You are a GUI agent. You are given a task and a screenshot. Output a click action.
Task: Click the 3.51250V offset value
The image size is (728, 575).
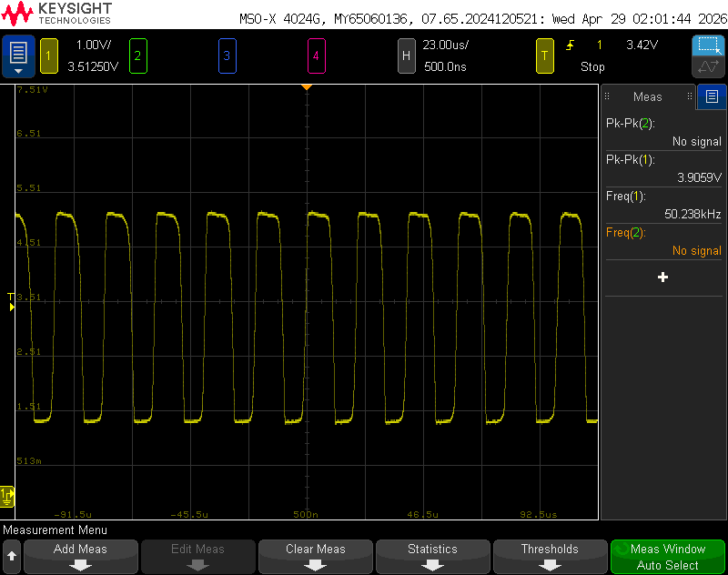click(x=93, y=66)
